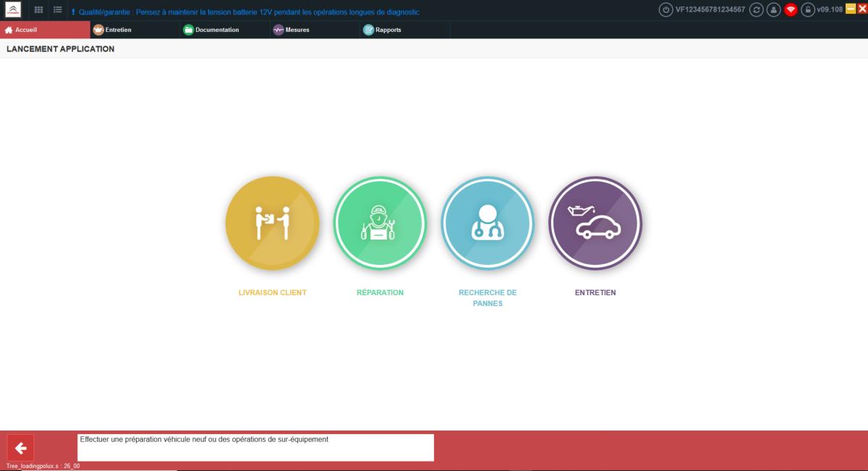Refresh vehicle data with the sync icon
Image resolution: width=868 pixels, height=471 pixels.
756,9
